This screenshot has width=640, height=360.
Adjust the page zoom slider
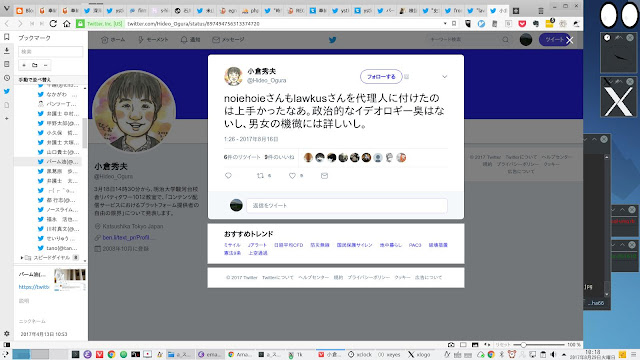click(524, 345)
